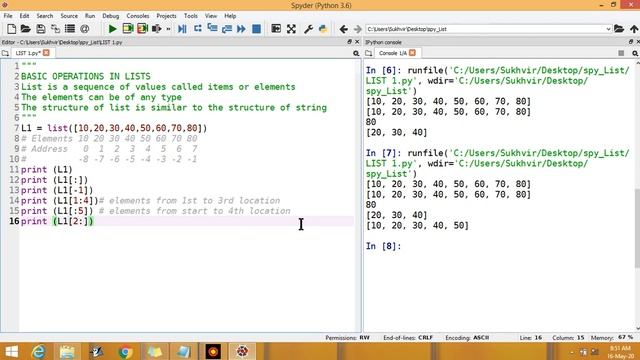Open the Windows Start menu
Viewport: 640px width, 360px height.
point(11,351)
